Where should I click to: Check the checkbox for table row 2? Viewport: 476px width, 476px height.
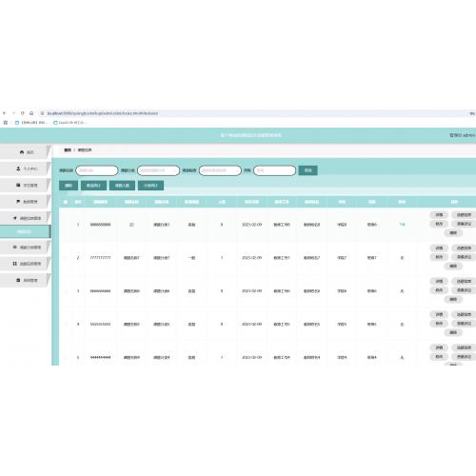[66, 258]
